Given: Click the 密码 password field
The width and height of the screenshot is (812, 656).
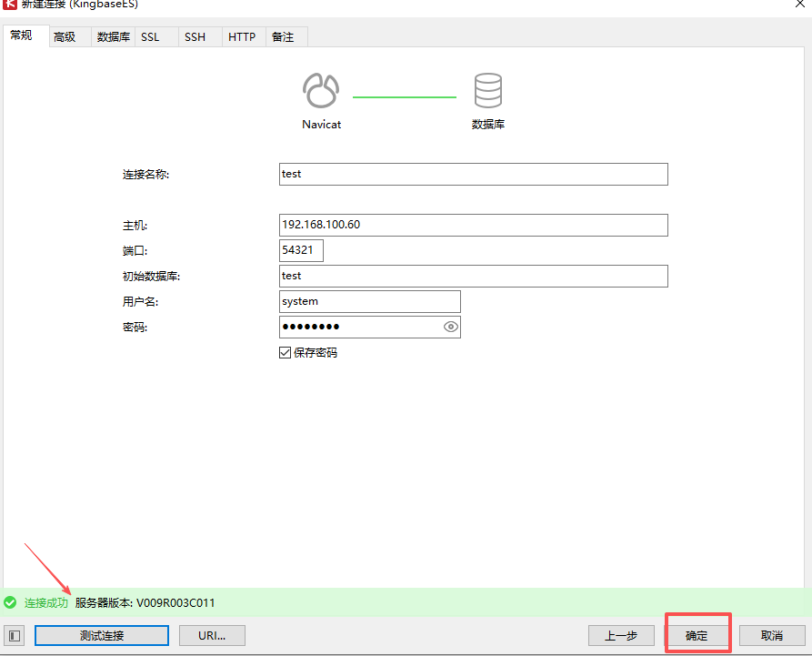Looking at the screenshot, I should pos(370,327).
